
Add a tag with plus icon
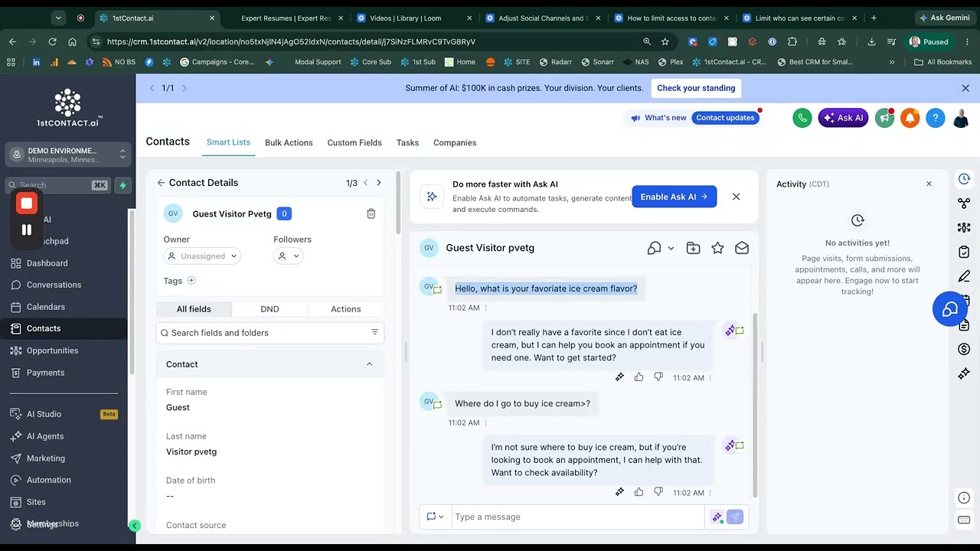(x=191, y=281)
